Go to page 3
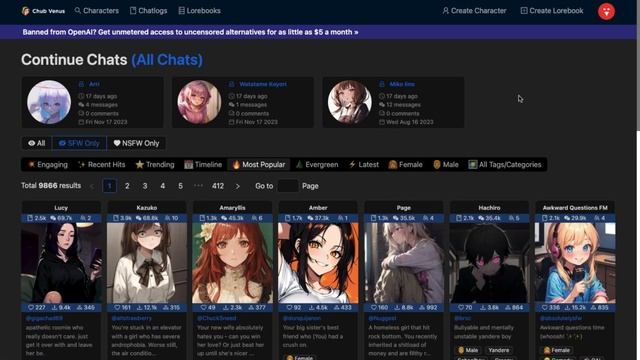The height and width of the screenshot is (360, 640). point(145,186)
